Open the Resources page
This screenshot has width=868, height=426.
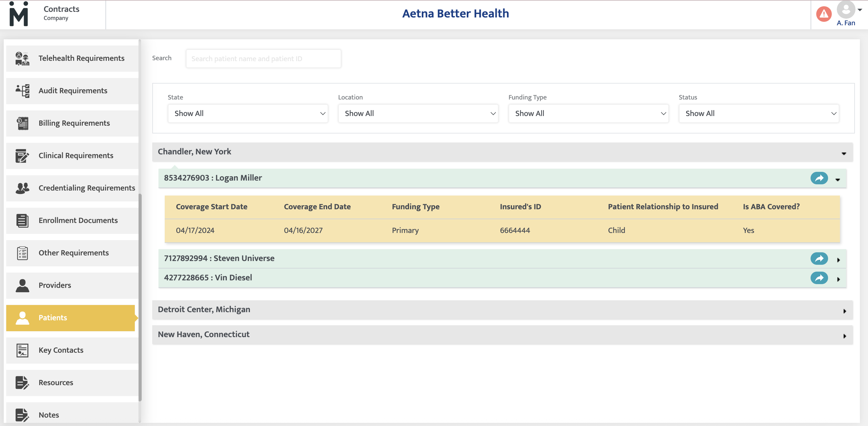(72, 383)
